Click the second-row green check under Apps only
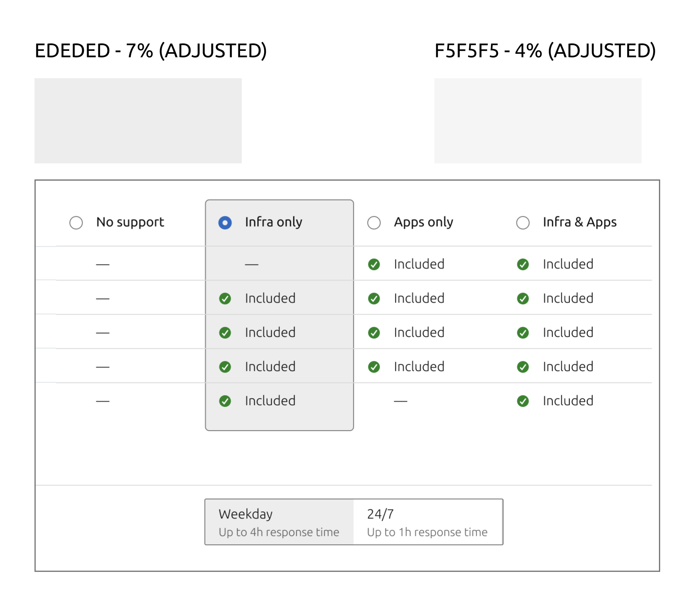Viewport: 696px width, 616px height. pyautogui.click(x=374, y=298)
